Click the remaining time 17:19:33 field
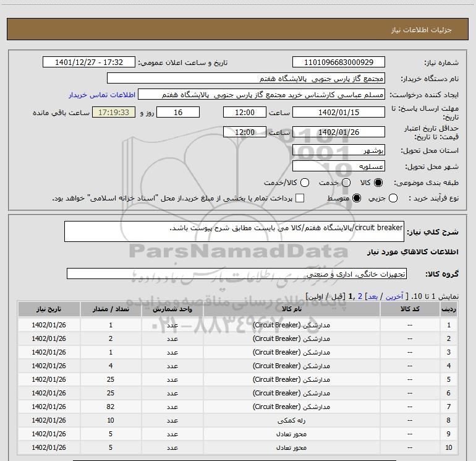 tap(114, 112)
